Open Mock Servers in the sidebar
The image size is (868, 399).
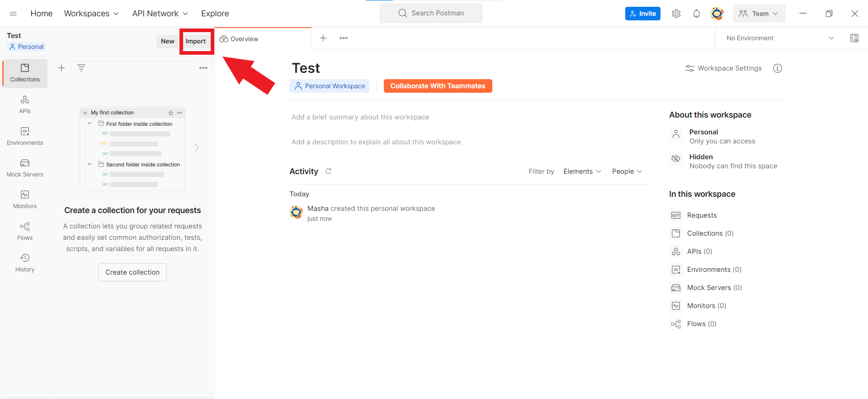click(25, 168)
